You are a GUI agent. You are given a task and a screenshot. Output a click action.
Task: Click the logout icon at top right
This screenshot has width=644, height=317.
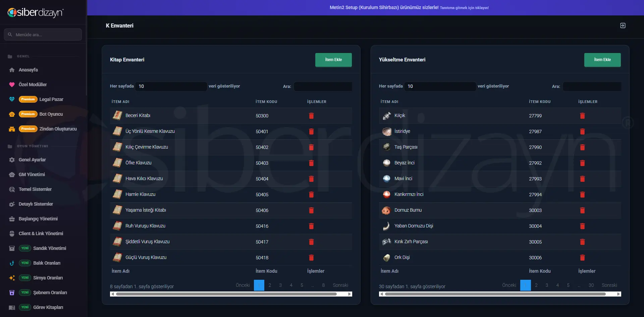click(x=623, y=25)
